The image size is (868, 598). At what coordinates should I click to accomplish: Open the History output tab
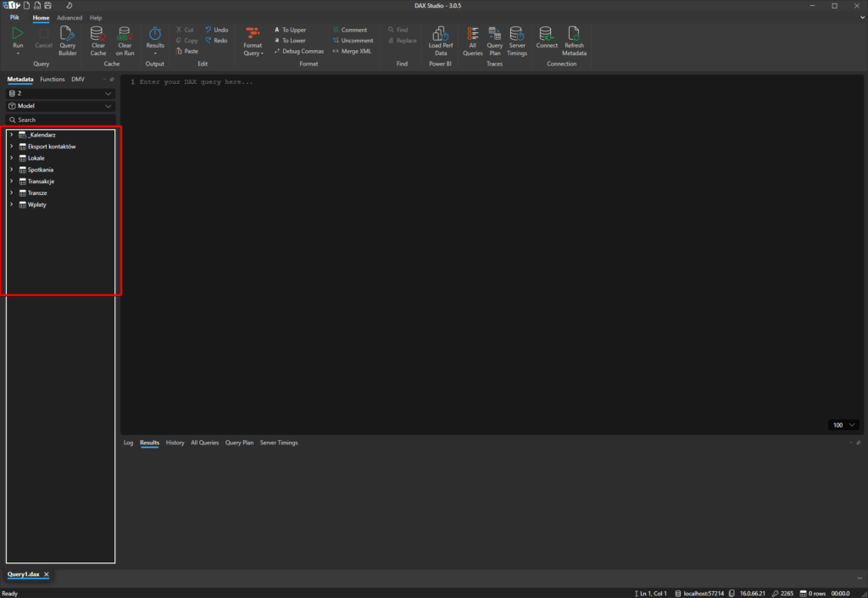tap(175, 443)
